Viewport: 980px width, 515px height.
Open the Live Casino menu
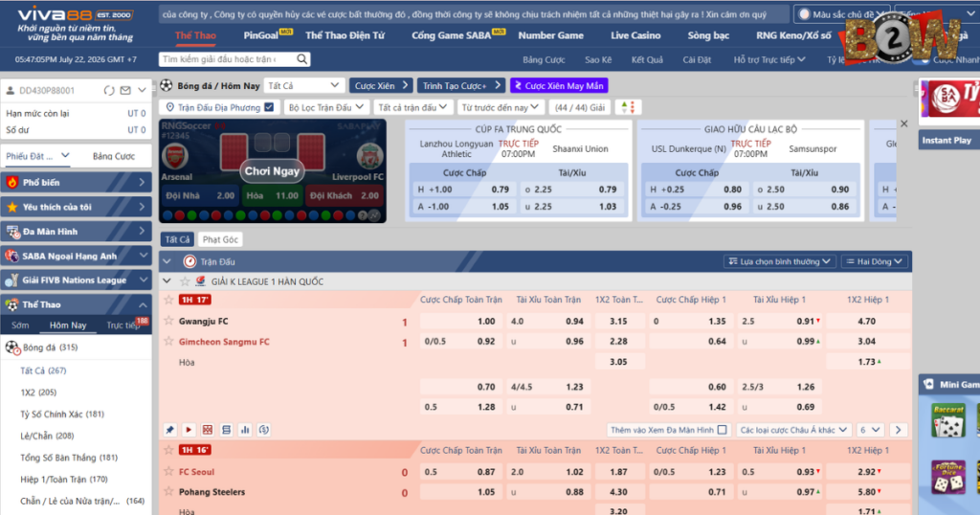635,35
